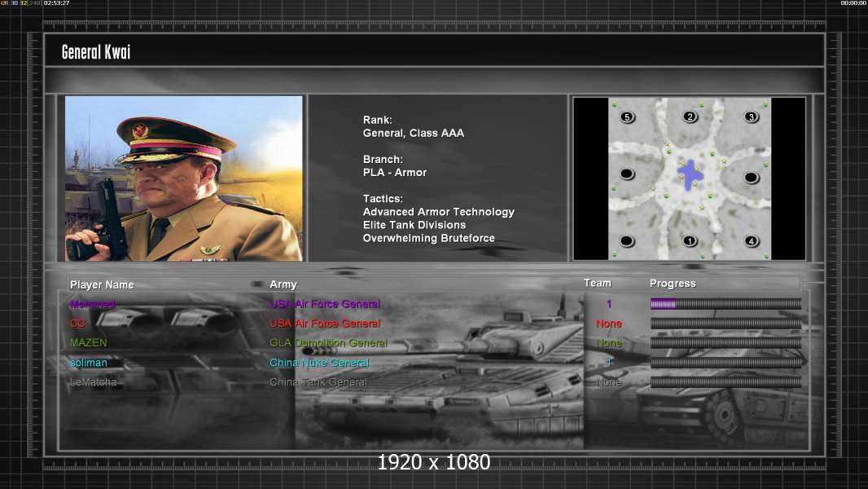Viewport: 868px width, 489px height.
Task: Click CC's red 'USA Air Force General' entry
Action: coord(325,324)
